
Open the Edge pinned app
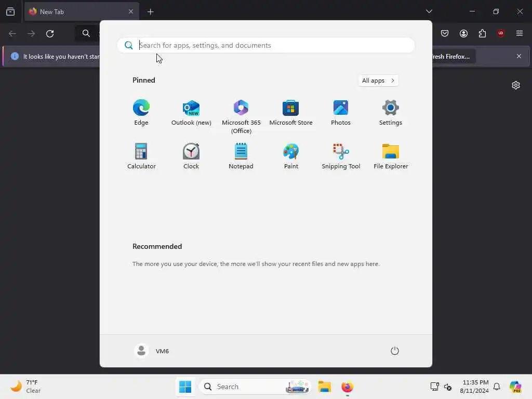(141, 113)
